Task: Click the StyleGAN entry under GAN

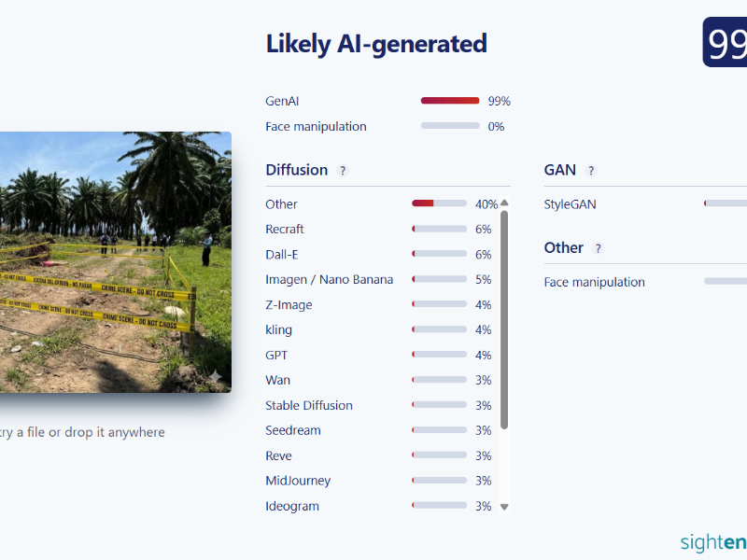Action: click(x=570, y=204)
